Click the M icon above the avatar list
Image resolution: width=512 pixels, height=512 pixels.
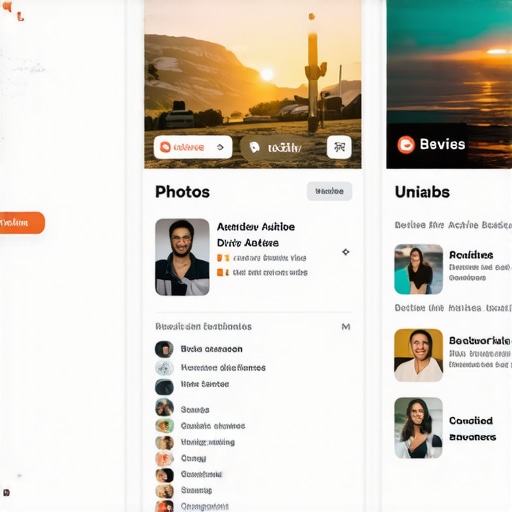346,327
